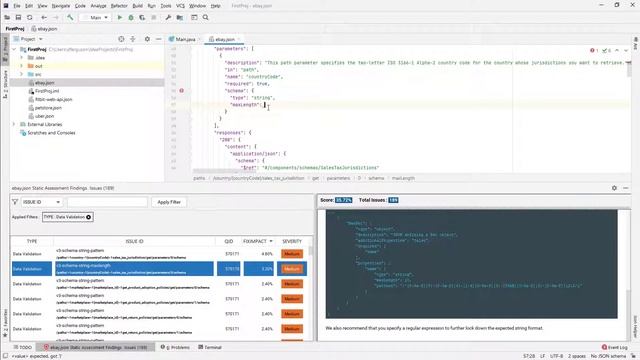Select ebay.json in project tree

tap(45, 83)
